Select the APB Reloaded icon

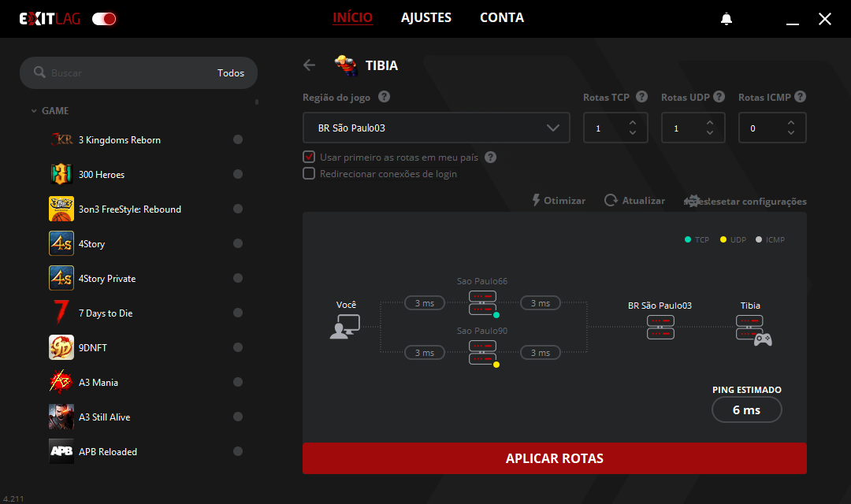(61, 451)
